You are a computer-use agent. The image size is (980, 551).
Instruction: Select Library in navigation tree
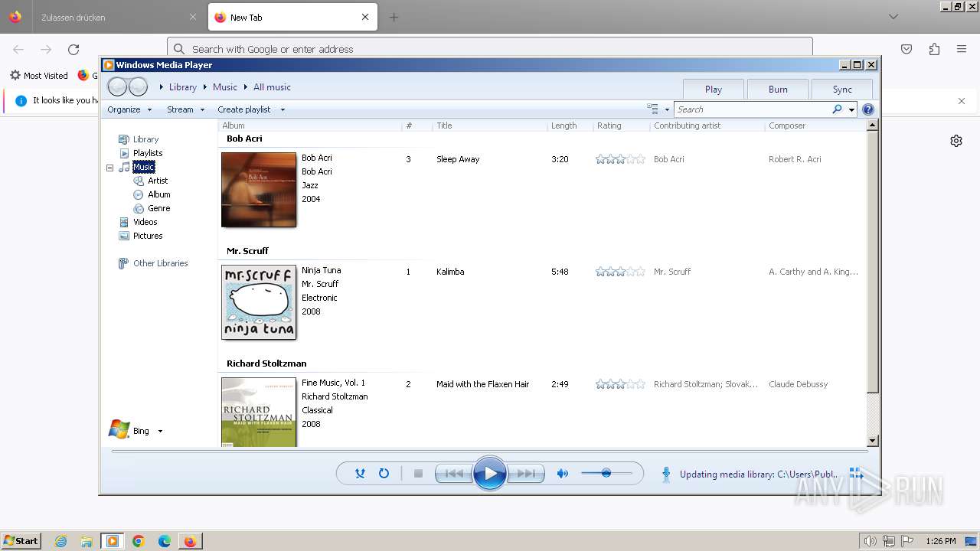[145, 139]
